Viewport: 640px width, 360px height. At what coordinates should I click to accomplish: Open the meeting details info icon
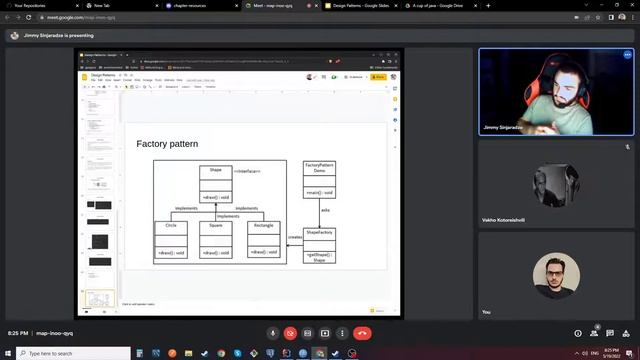coord(578,333)
